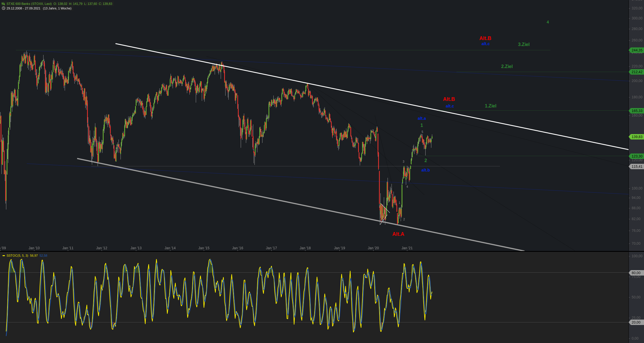The width and height of the screenshot is (644, 343).
Task: Click the 20,00 stochastic level tag
Action: [x=636, y=322]
